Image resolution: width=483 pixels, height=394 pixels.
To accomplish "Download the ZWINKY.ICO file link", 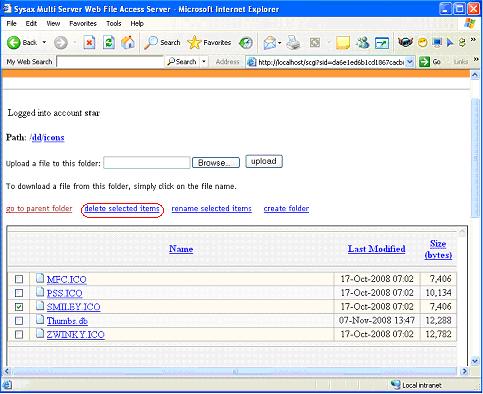I will click(x=76, y=335).
